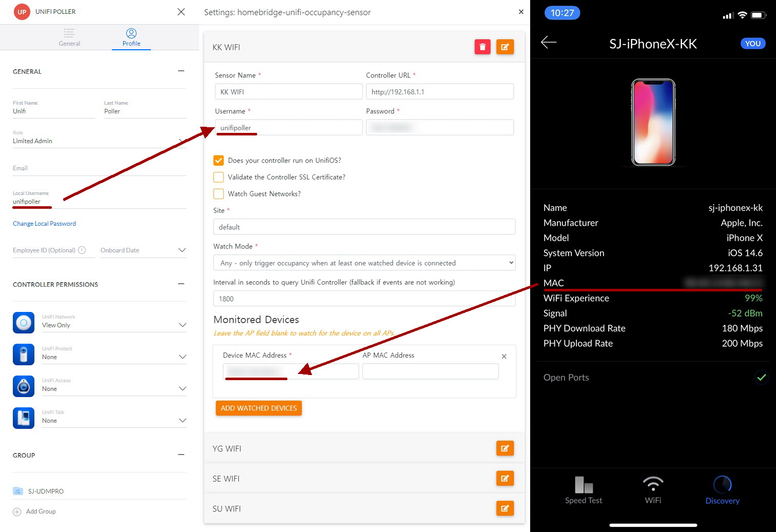776x532 pixels.
Task: Click the SJ-UDMPRO group entry
Action: pyautogui.click(x=100, y=491)
